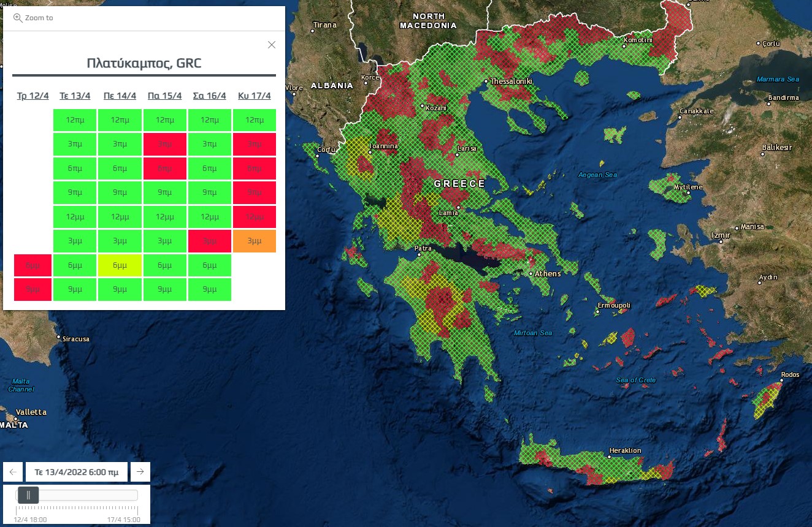
Task: Close the Πλατύκαμπος forecast panel
Action: coord(272,45)
